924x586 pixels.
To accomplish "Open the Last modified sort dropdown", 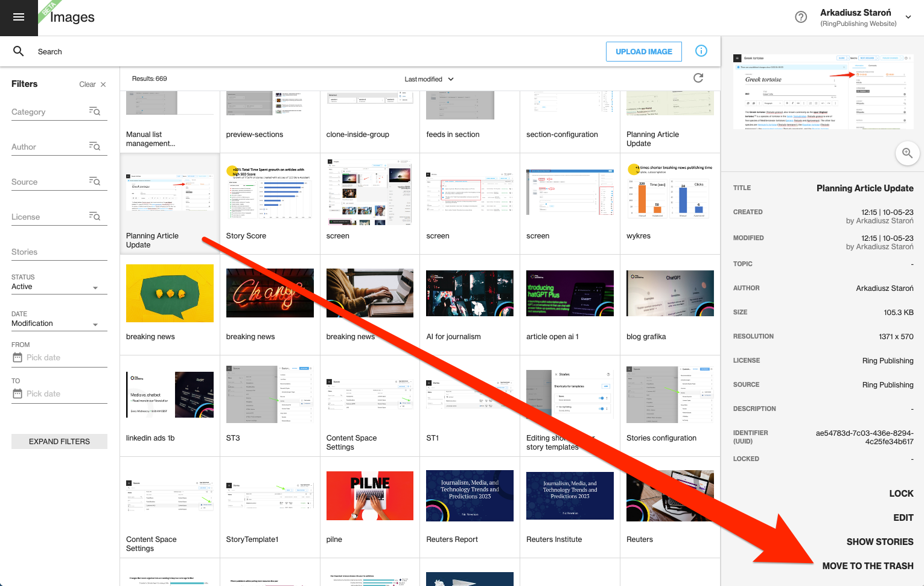I will point(429,79).
